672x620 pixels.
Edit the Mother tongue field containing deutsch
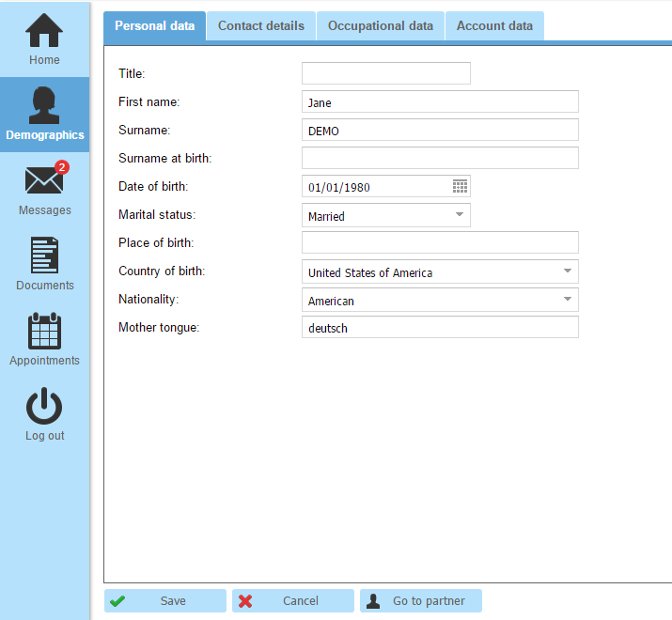440,327
